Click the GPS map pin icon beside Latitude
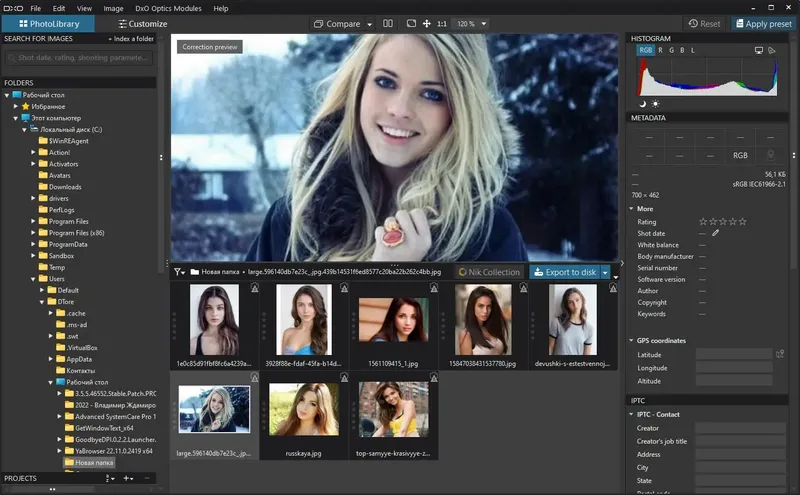Image resolution: width=800 pixels, height=495 pixels. coord(780,354)
